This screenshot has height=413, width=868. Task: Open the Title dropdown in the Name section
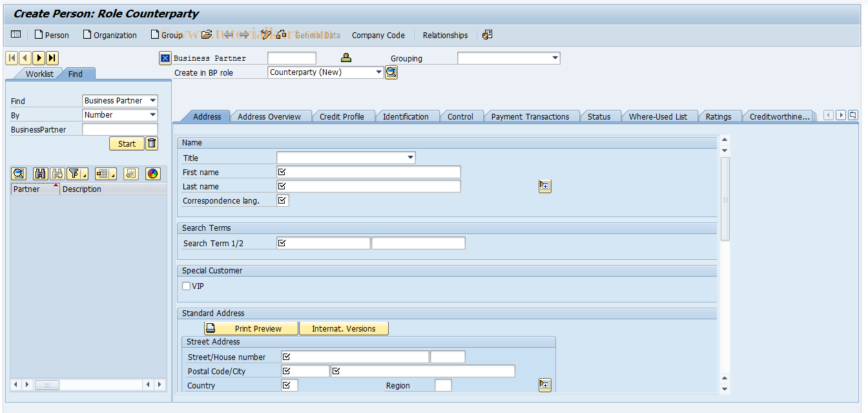pyautogui.click(x=410, y=157)
